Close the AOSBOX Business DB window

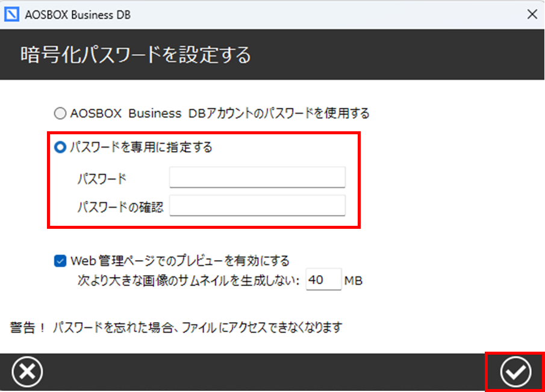[532, 14]
